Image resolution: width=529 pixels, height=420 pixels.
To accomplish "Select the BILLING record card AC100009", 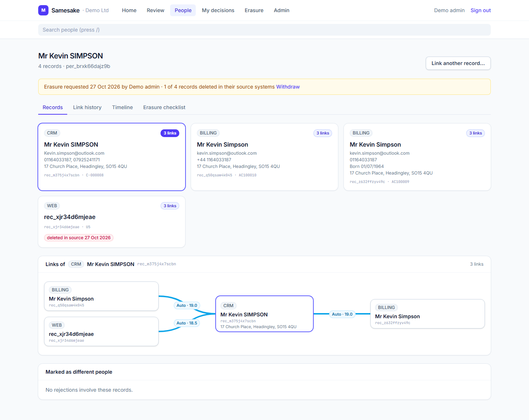I will [417, 157].
